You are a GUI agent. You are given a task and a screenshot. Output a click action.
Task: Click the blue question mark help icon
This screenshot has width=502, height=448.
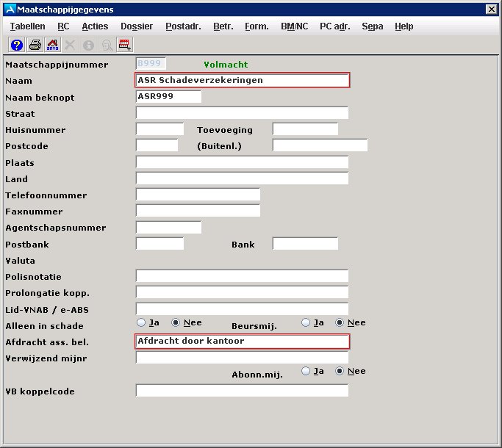pyautogui.click(x=16, y=45)
